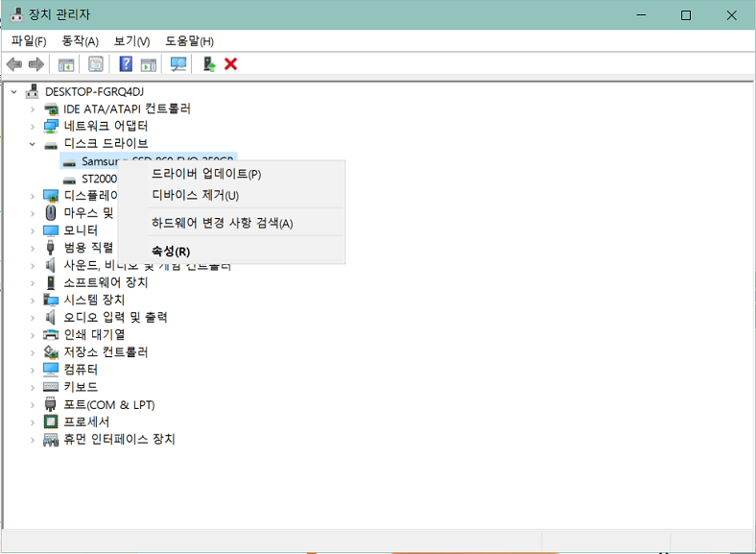
Task: Expand the 소프트웨어 장치 node
Action: tap(33, 283)
